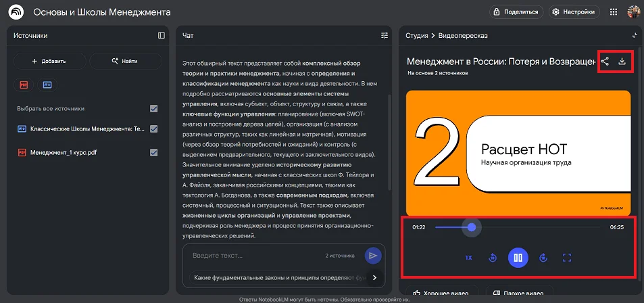Open the 1X playback speed menu
Screen dimensions: 644x303
pyautogui.click(x=468, y=258)
